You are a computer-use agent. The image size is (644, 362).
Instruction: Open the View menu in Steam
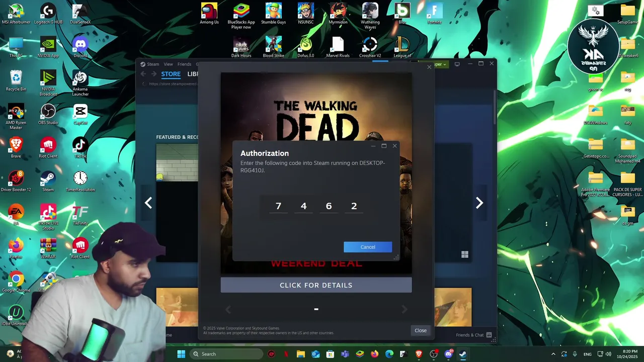pos(168,64)
